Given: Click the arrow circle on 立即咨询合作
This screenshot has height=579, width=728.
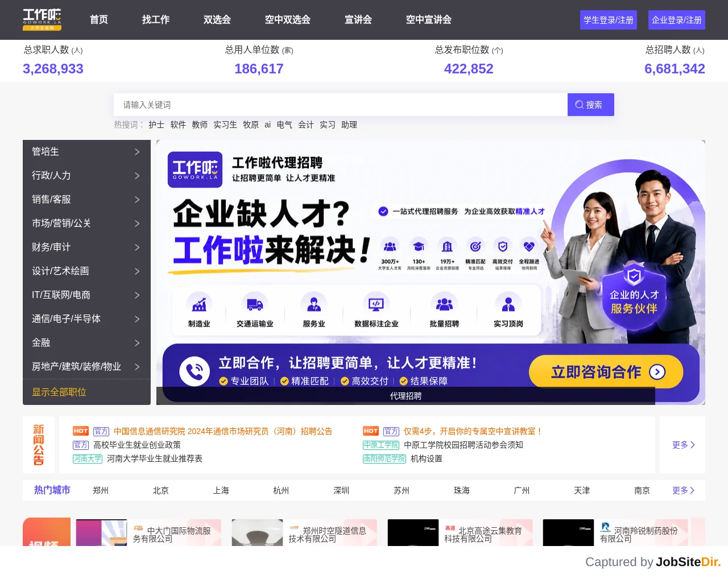Looking at the screenshot, I should pos(657,372).
